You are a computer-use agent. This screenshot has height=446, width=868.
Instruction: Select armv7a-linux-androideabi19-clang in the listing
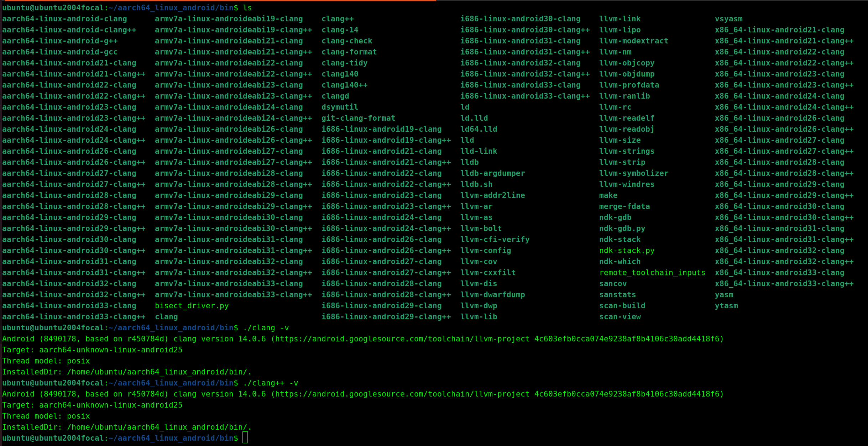229,19
